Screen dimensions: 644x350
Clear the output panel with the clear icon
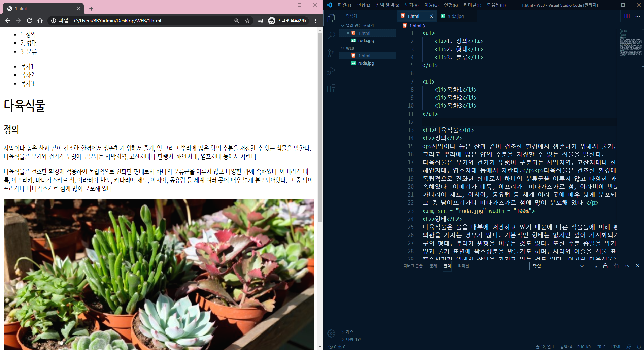click(595, 266)
